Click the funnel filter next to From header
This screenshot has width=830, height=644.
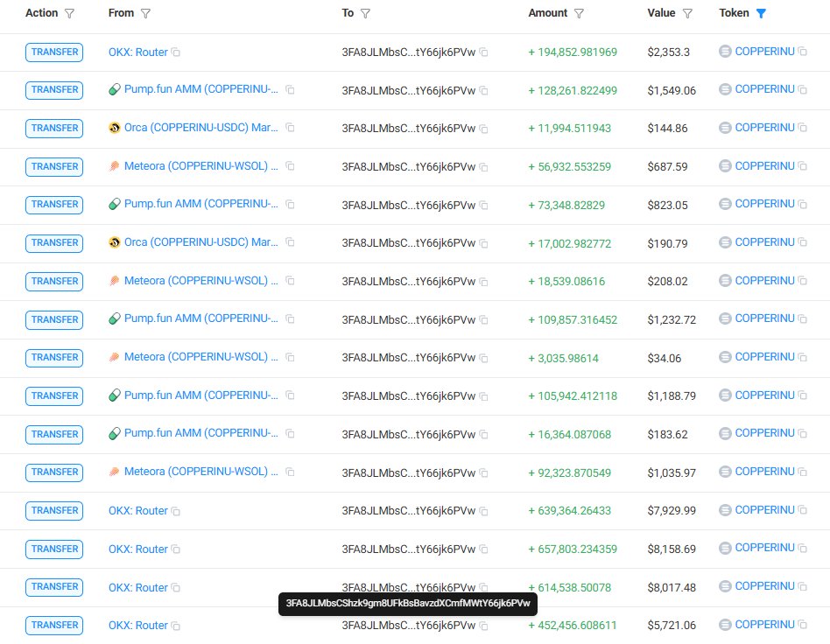[145, 13]
